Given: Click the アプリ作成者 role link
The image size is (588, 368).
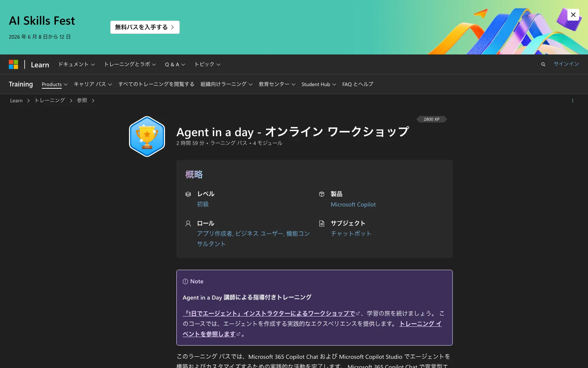Looking at the screenshot, I should 215,234.
